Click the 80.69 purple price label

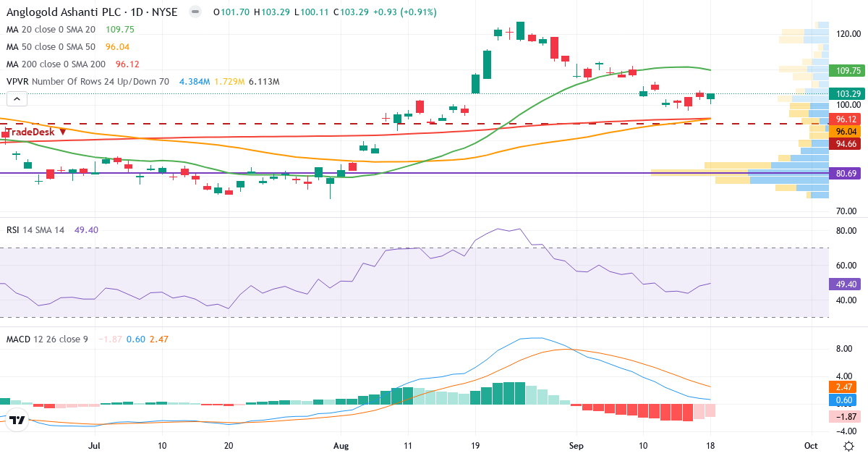point(846,174)
